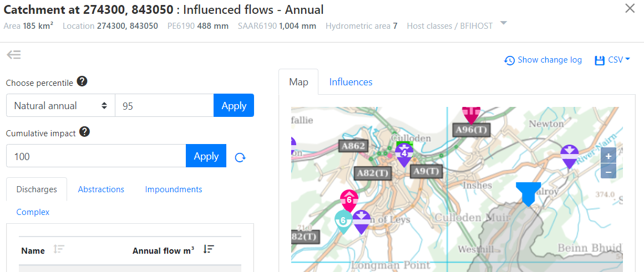Click the back arrow collapse icon
Viewport: 644px width, 272px height.
[x=14, y=54]
